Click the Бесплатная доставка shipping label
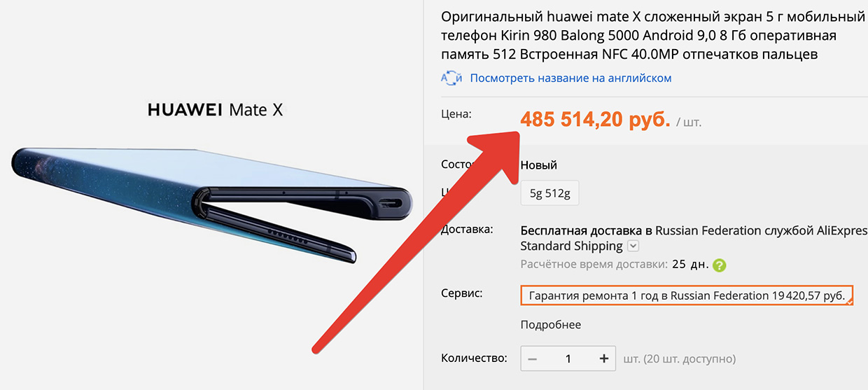This screenshot has height=390, width=868. 581,230
